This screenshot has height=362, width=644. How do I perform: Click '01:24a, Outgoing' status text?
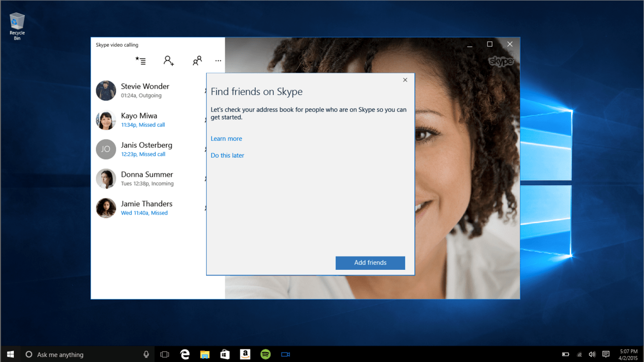(x=141, y=96)
